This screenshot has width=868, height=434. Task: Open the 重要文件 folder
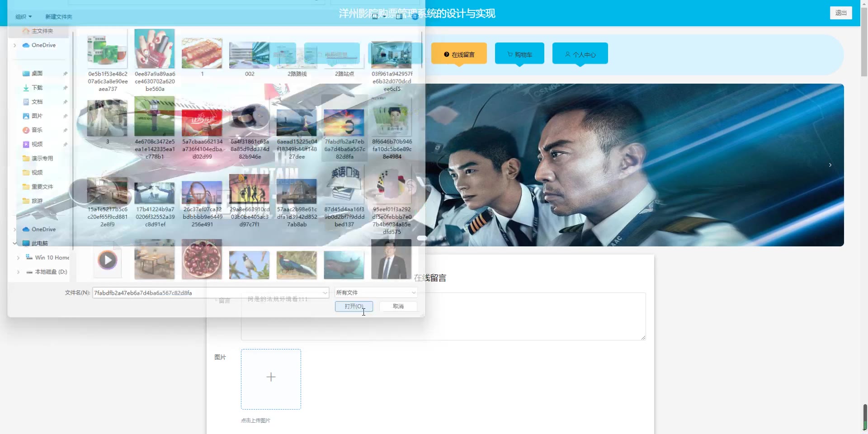point(42,187)
